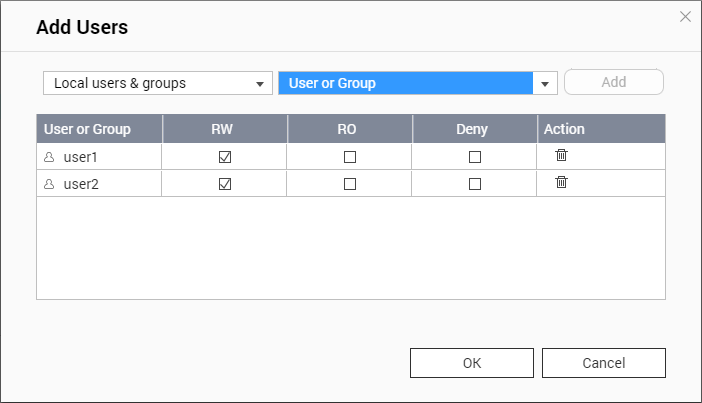Check Deny for user1

tap(475, 157)
